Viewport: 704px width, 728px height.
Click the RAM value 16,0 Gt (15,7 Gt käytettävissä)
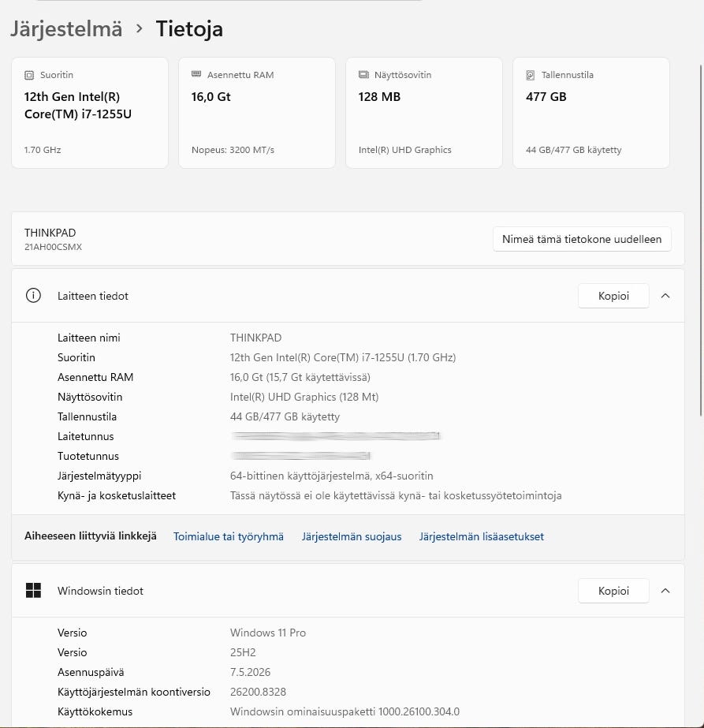(x=300, y=377)
